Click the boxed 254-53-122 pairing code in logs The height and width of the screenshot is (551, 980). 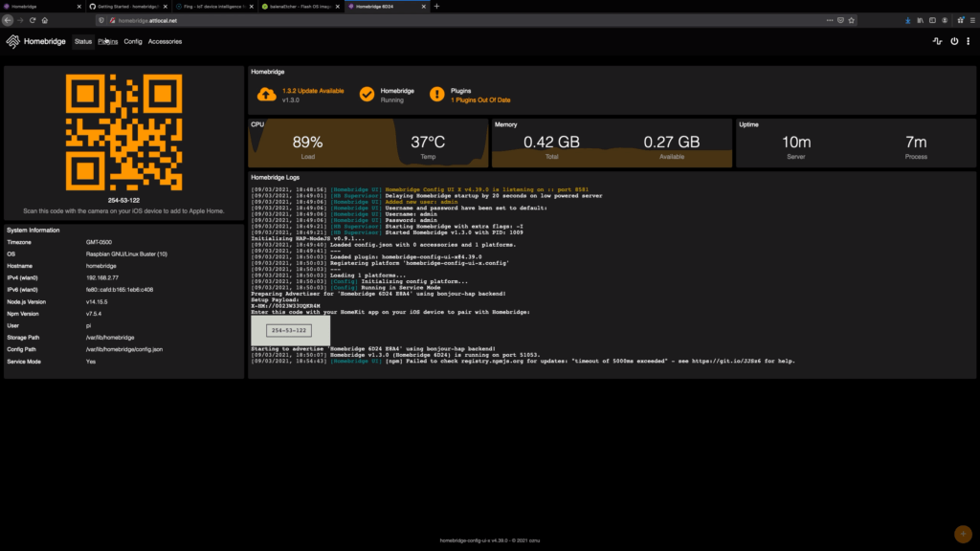pos(289,330)
